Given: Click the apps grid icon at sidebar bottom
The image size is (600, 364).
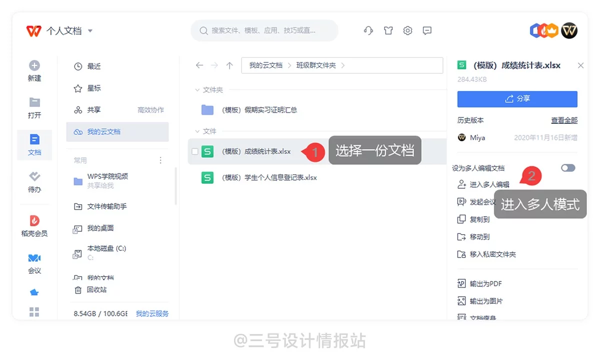Looking at the screenshot, I should (34, 311).
